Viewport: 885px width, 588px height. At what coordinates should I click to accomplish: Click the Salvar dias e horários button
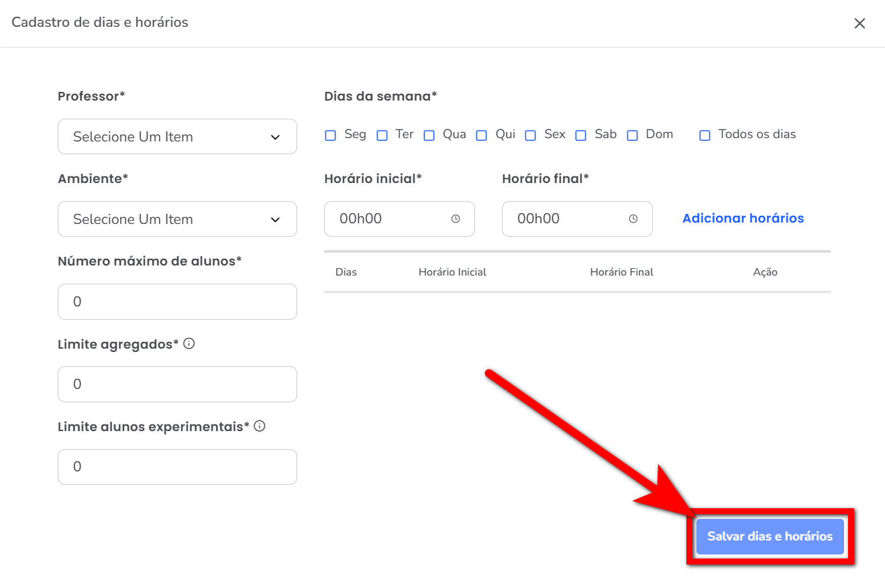[x=770, y=536]
